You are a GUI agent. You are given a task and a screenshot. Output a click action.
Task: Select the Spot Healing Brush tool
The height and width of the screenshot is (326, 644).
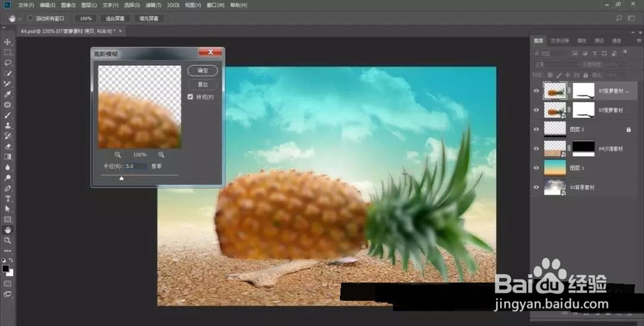[7, 105]
